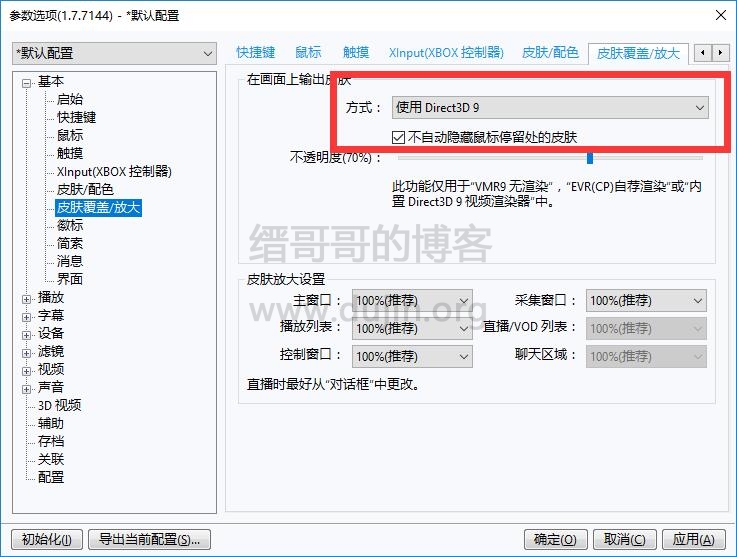The image size is (737, 557).
Task: Select the 声音 tree category
Action: click(x=51, y=387)
